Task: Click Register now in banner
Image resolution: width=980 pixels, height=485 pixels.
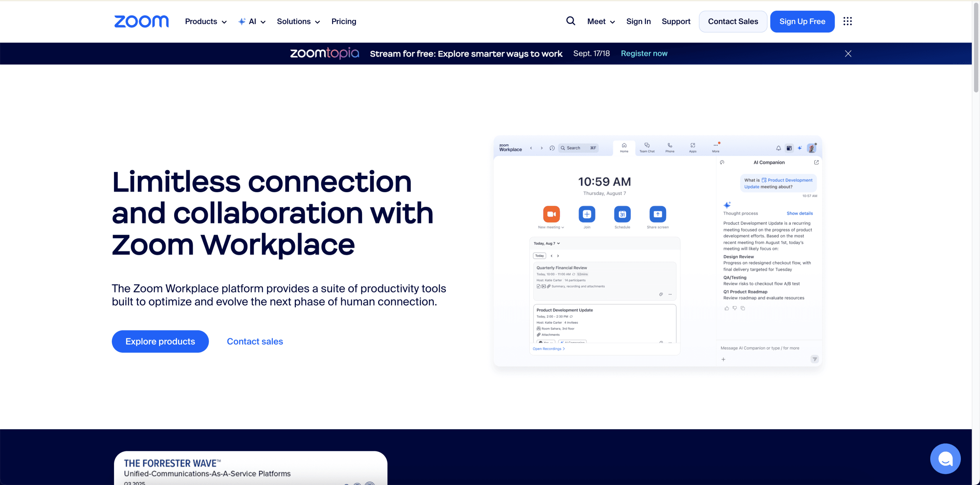Action: (644, 54)
